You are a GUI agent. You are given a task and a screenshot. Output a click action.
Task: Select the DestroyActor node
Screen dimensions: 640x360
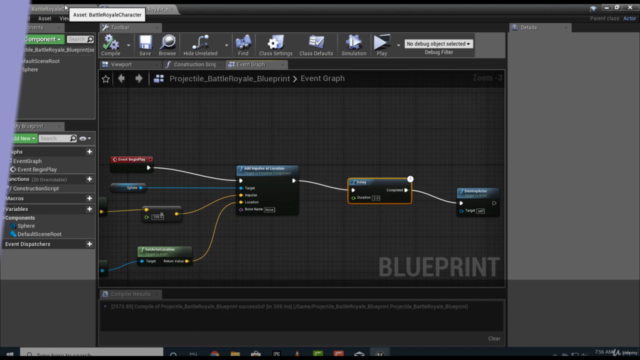(x=478, y=202)
